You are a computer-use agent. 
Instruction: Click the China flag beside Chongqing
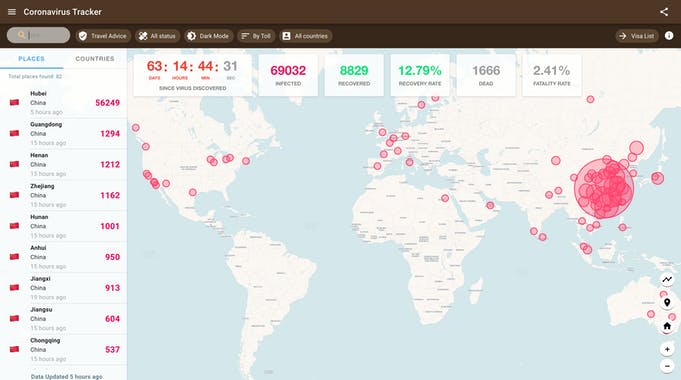coord(14,349)
